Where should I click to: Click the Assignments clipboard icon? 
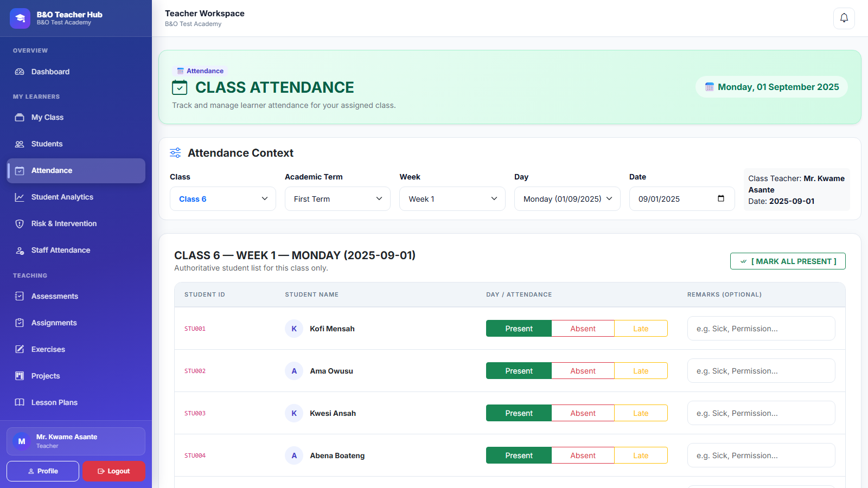[x=20, y=323]
